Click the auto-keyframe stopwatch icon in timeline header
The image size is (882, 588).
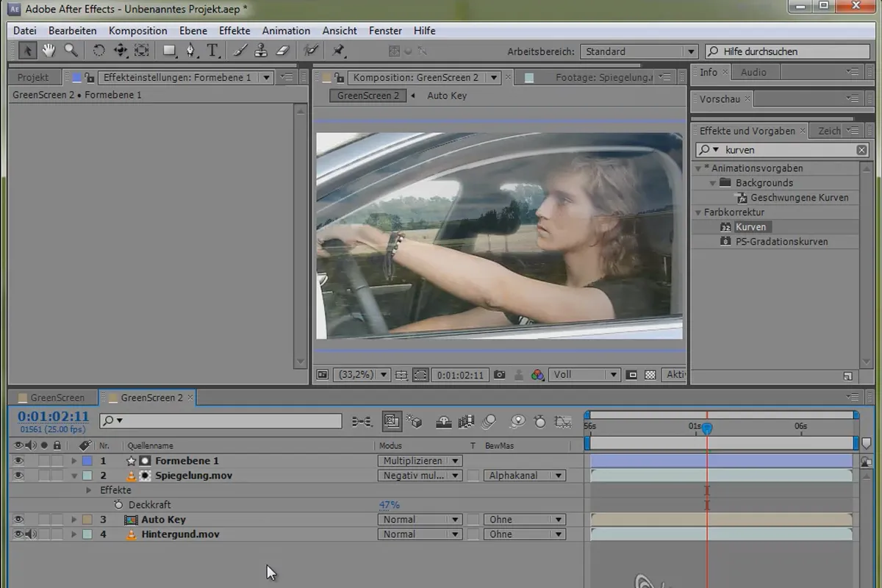pos(540,421)
